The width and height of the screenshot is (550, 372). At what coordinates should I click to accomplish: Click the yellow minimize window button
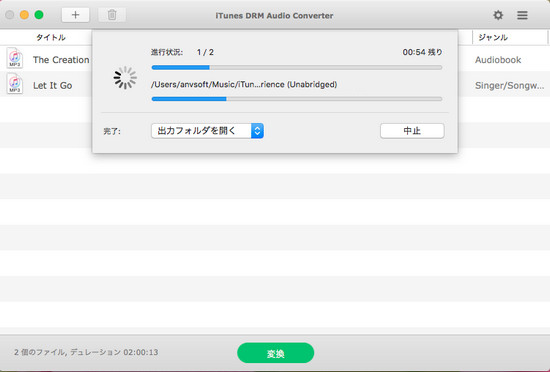point(24,15)
